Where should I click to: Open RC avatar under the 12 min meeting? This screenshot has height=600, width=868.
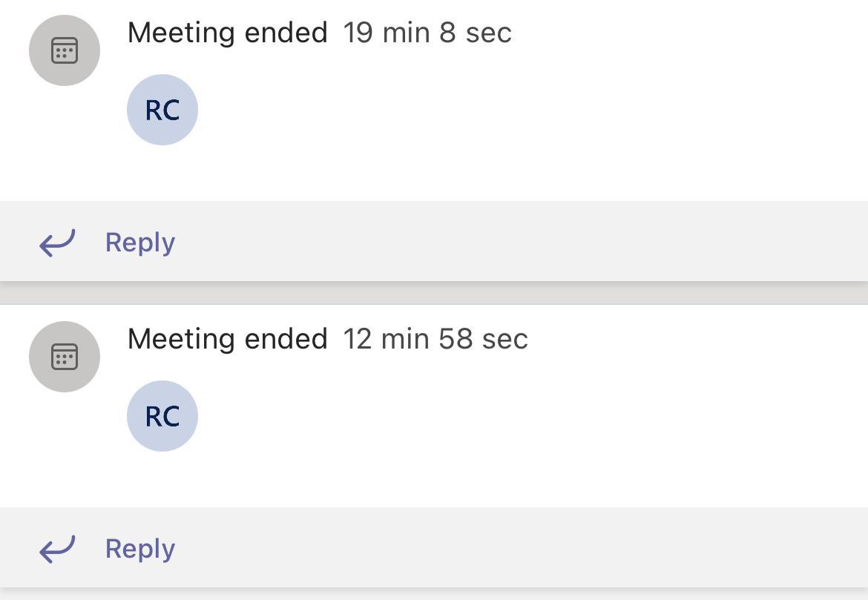pyautogui.click(x=162, y=416)
